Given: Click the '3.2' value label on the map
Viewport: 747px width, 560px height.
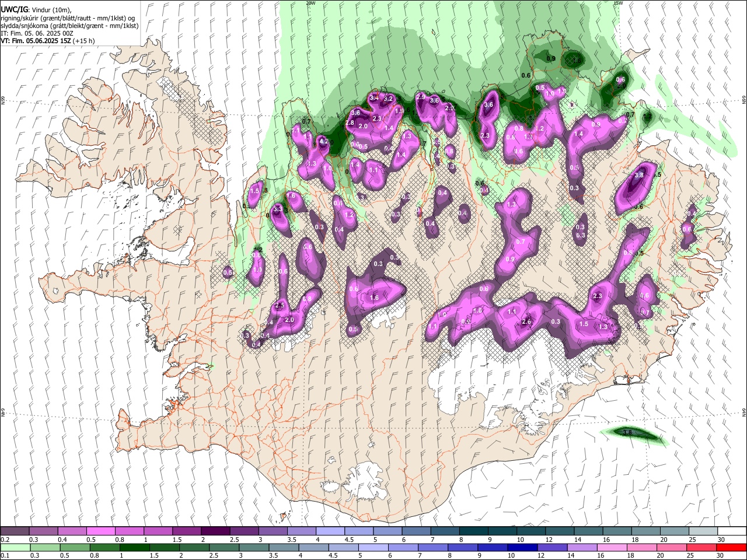Looking at the screenshot, I should tap(389, 99).
